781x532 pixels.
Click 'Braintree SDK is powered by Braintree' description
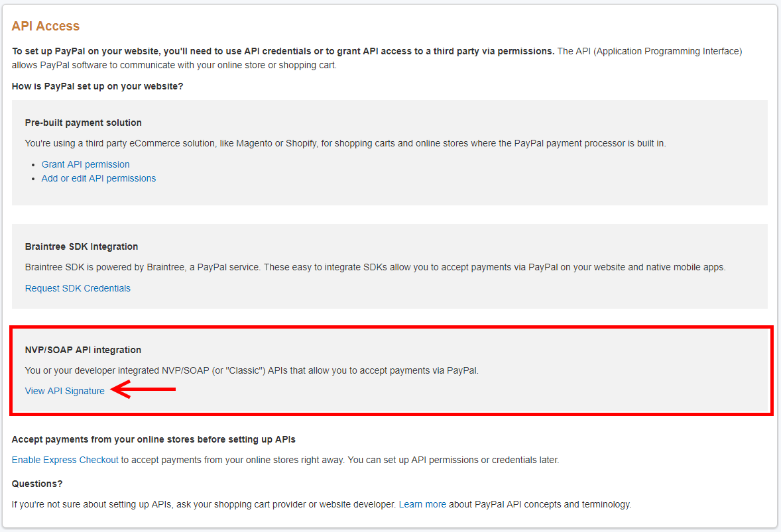[375, 267]
